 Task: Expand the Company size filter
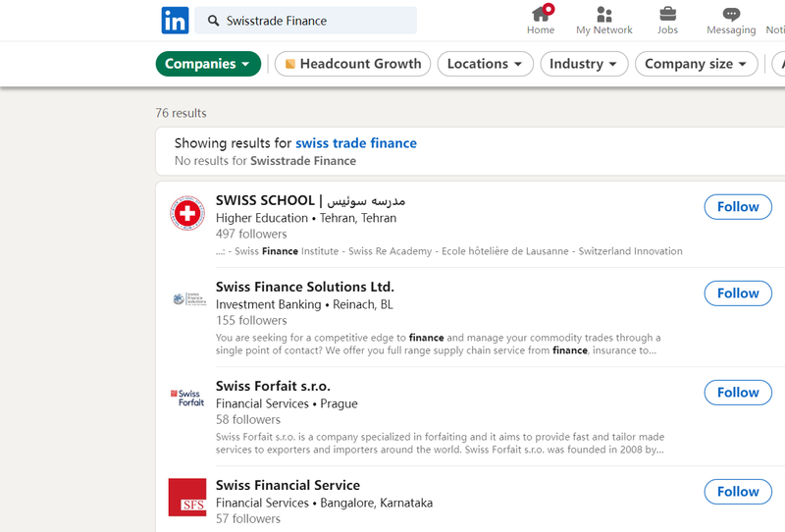[697, 64]
